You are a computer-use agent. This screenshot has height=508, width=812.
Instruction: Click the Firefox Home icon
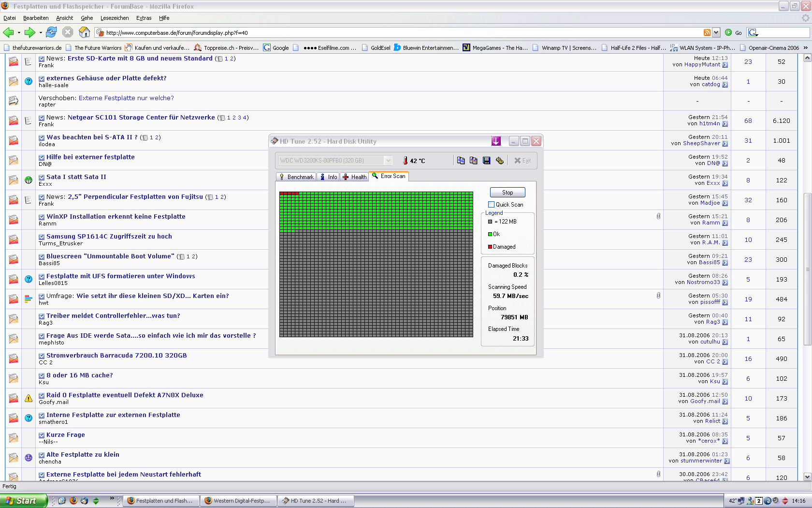85,32
